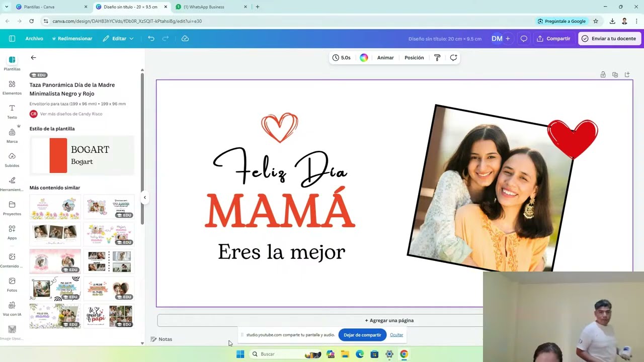Bookmark page with the star icon
Image resolution: width=644 pixels, height=362 pixels.
[x=596, y=21]
